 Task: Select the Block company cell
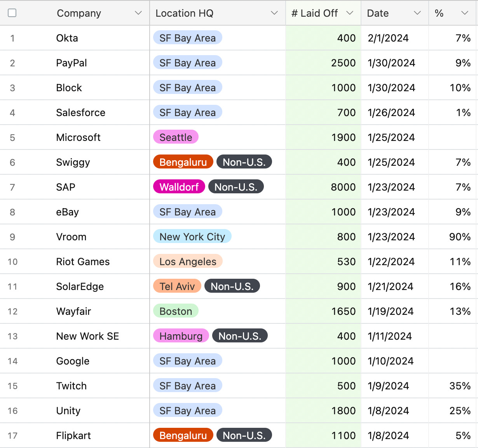coord(75,88)
